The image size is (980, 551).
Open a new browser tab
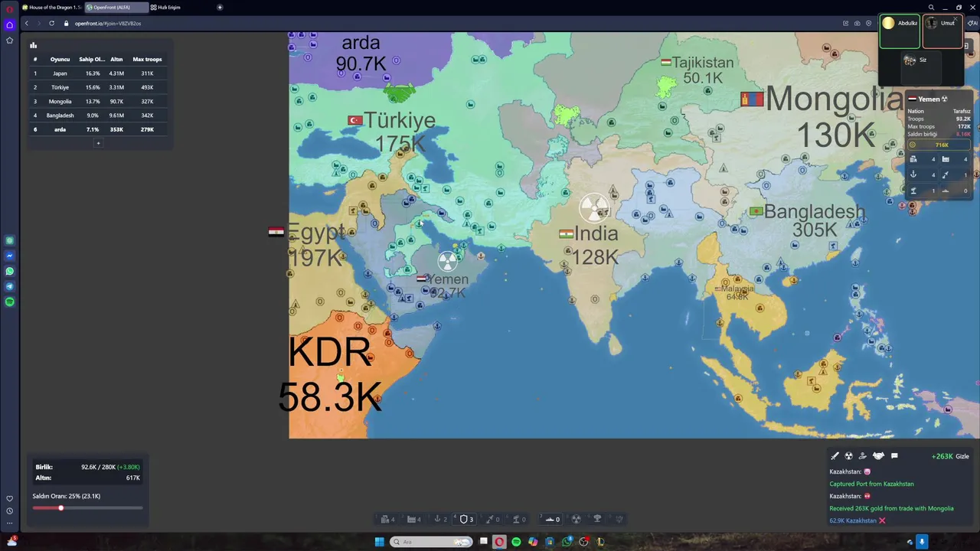click(220, 7)
